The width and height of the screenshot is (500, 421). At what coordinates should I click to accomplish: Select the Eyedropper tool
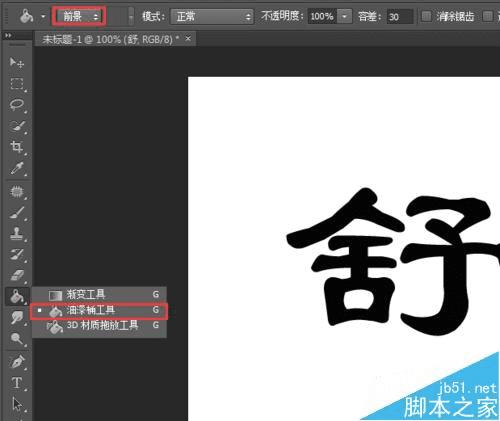(x=17, y=168)
